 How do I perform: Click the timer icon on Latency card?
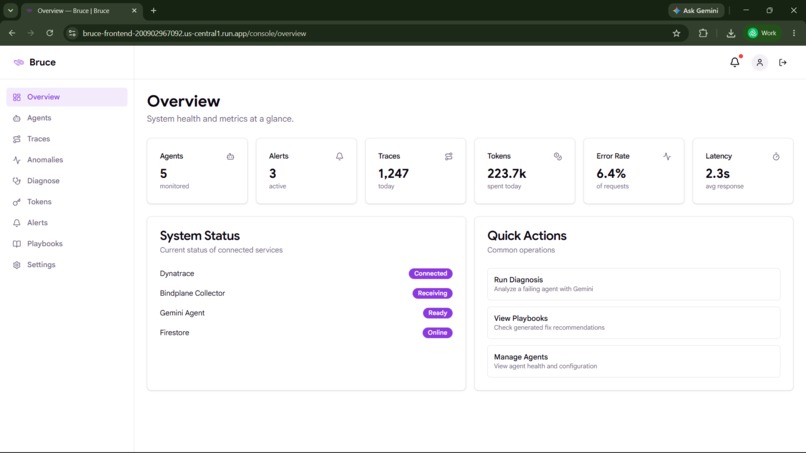pos(776,156)
